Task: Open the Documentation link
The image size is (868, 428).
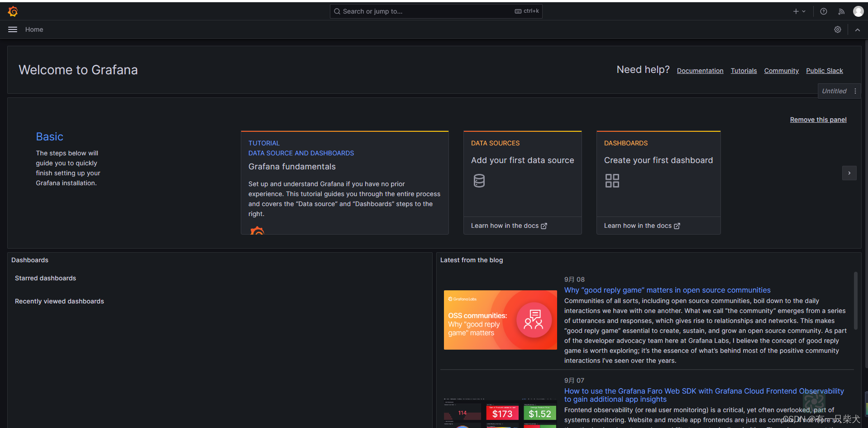Action: coord(700,71)
